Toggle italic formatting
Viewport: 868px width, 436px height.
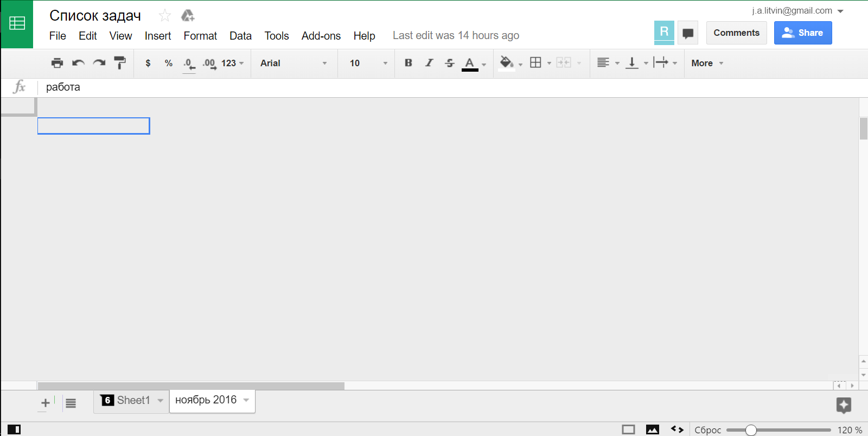[x=429, y=63]
